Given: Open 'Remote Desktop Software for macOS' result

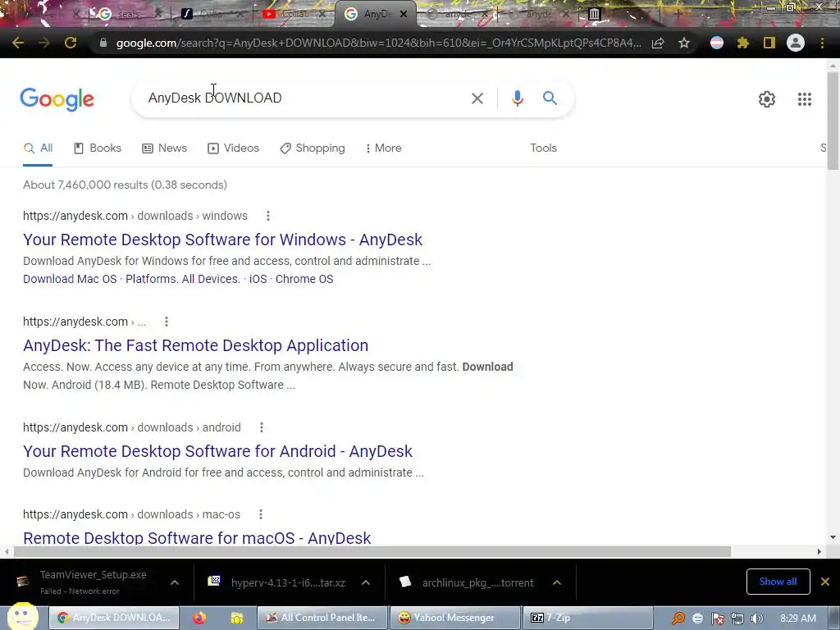Looking at the screenshot, I should [197, 537].
